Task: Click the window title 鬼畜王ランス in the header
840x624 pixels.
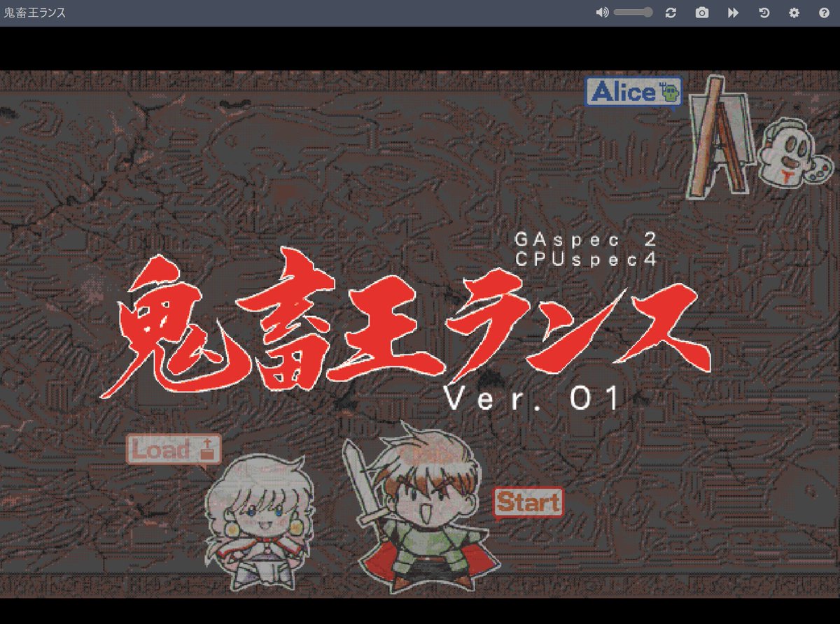Action: (x=35, y=13)
